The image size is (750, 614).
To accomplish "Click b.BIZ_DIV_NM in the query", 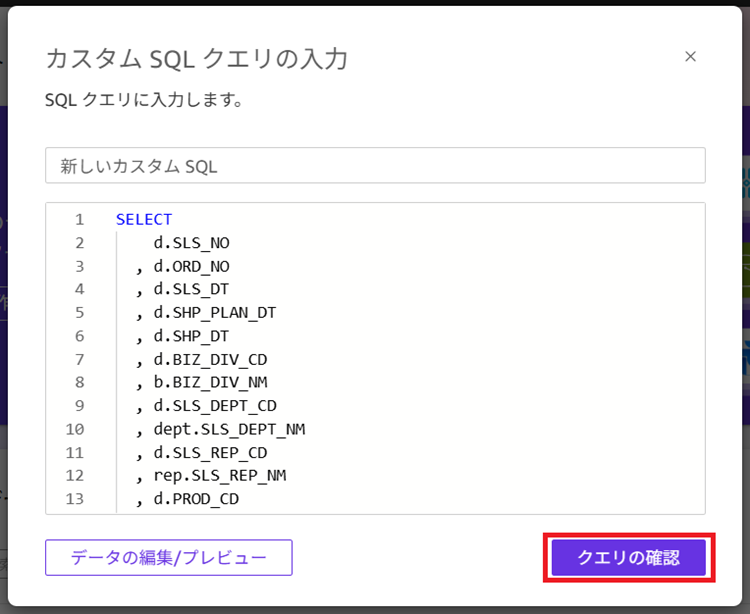I will [x=210, y=382].
